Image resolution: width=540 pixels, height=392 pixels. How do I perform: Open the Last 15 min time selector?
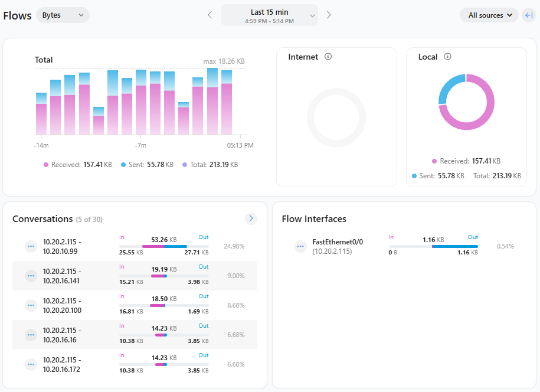[269, 15]
